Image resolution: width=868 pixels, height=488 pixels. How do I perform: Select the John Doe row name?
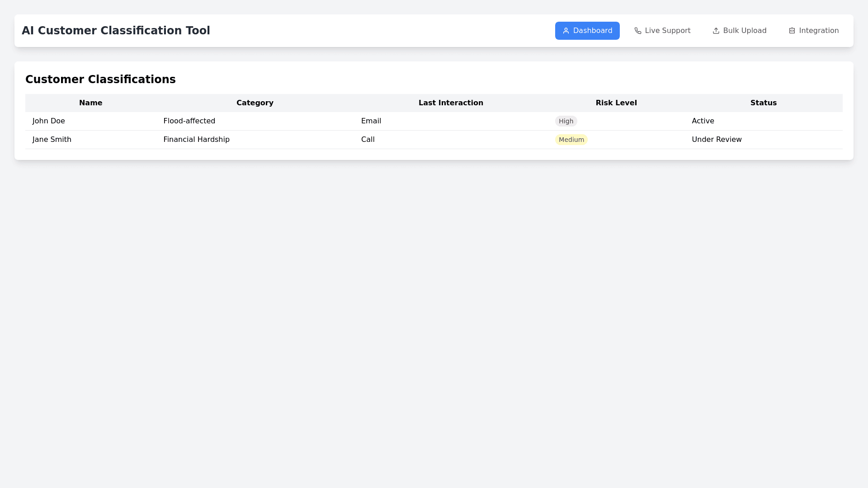(x=49, y=121)
